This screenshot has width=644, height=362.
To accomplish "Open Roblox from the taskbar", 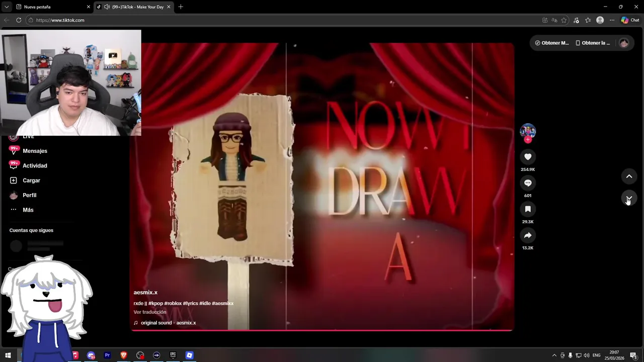I will [189, 355].
